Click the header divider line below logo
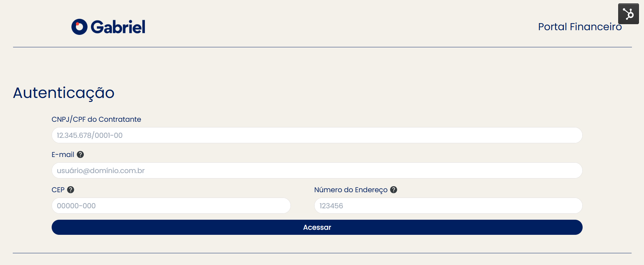This screenshot has width=644, height=265. (322, 47)
